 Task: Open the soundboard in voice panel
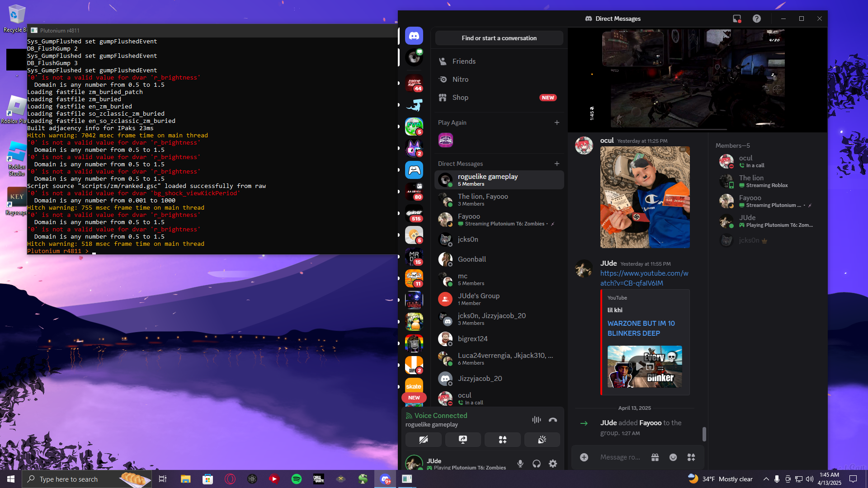[542, 440]
